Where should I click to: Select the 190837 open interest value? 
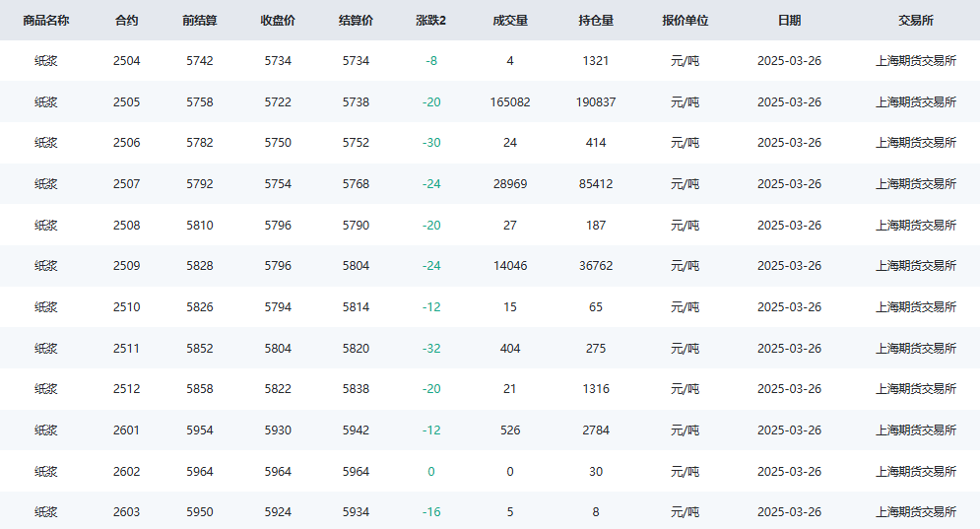click(596, 101)
